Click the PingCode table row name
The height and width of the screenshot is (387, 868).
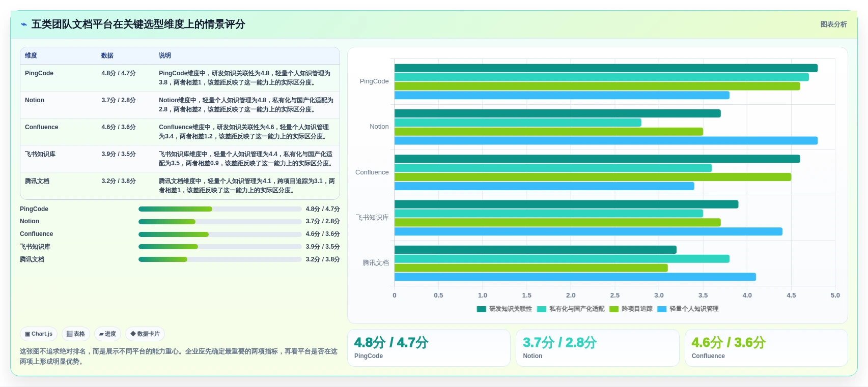[x=39, y=73]
